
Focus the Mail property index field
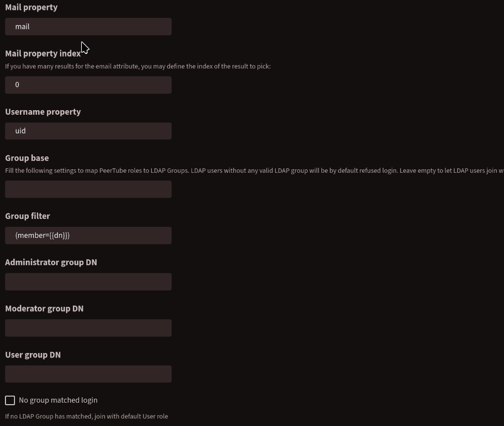point(88,85)
